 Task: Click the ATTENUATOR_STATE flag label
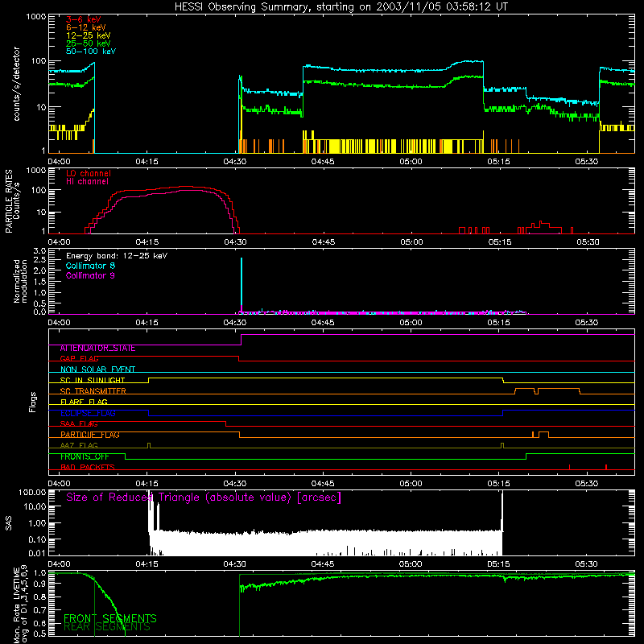pos(97,349)
